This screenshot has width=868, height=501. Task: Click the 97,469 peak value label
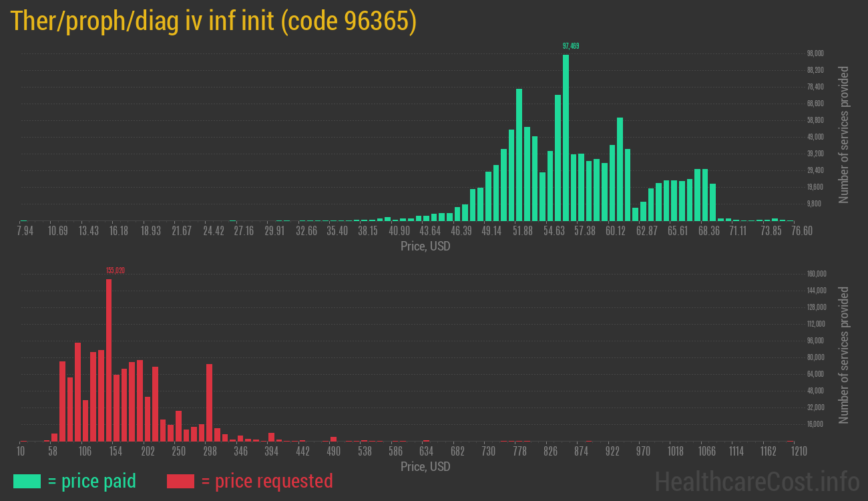(x=571, y=46)
